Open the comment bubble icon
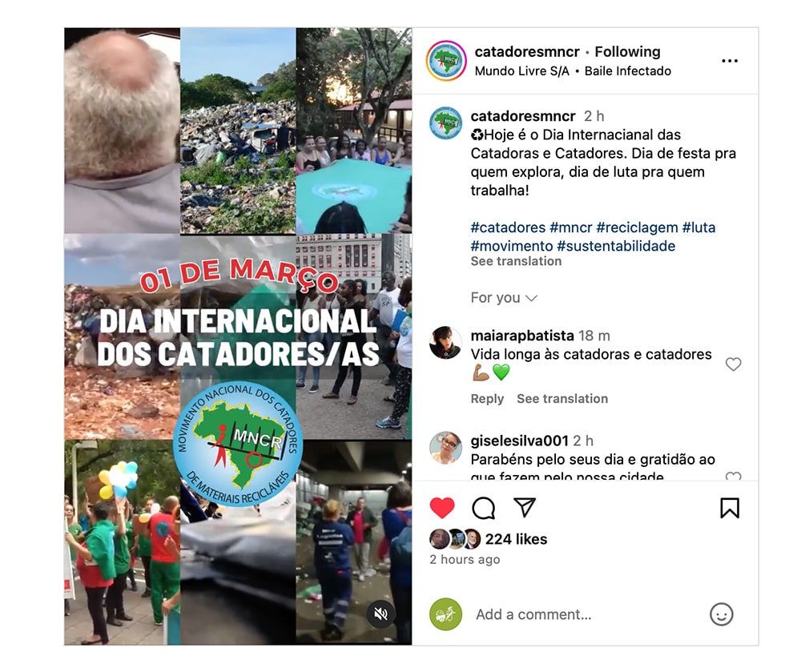Viewport: 801px width, 672px height. click(483, 508)
